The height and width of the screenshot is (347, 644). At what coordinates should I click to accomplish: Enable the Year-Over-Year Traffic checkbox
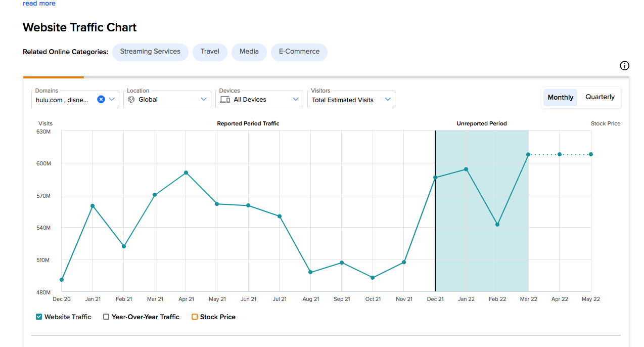(x=106, y=317)
